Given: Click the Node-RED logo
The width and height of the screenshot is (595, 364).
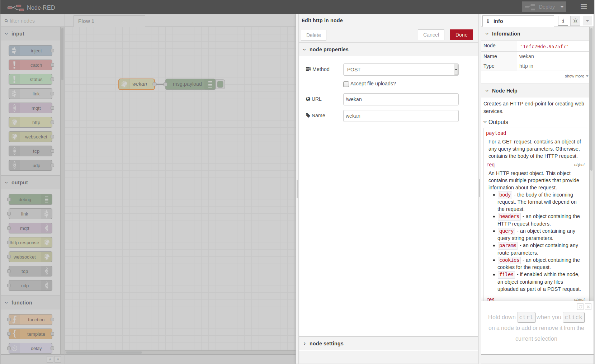Looking at the screenshot, I should point(15,7).
